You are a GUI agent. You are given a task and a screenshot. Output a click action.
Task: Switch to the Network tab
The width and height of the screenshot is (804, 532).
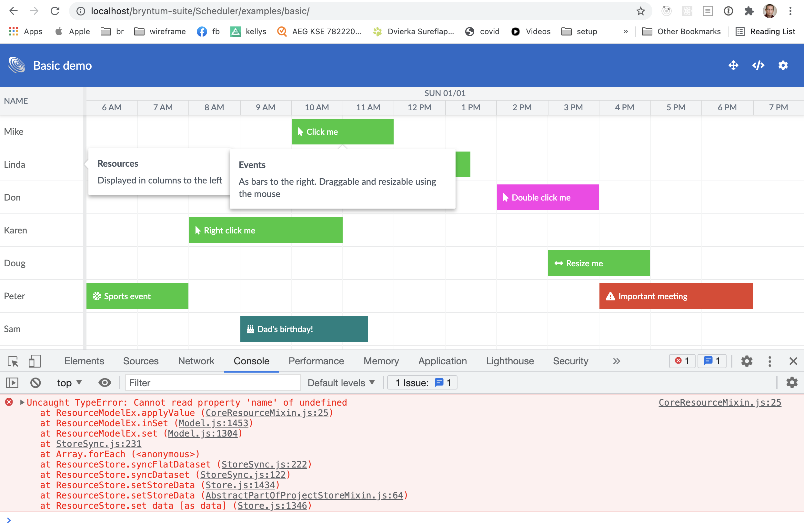click(196, 361)
